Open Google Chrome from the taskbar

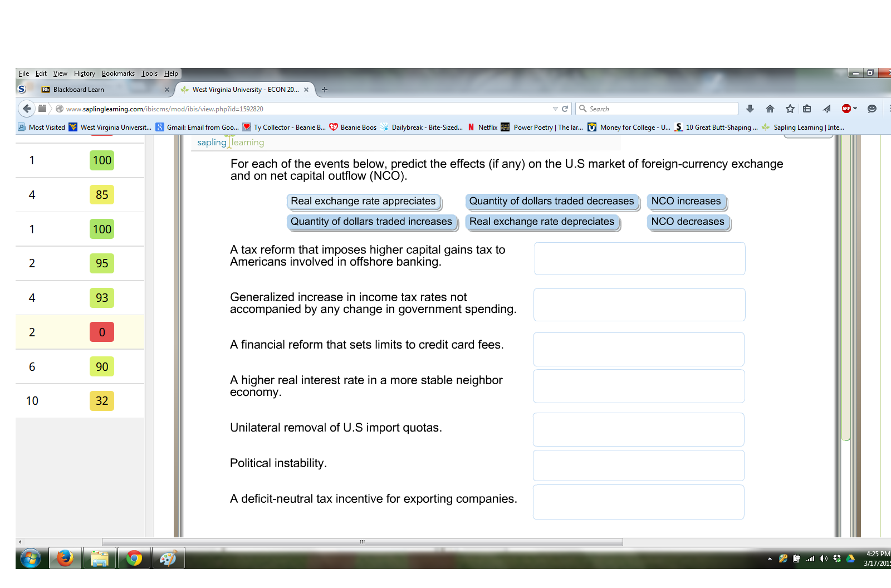pos(134,558)
